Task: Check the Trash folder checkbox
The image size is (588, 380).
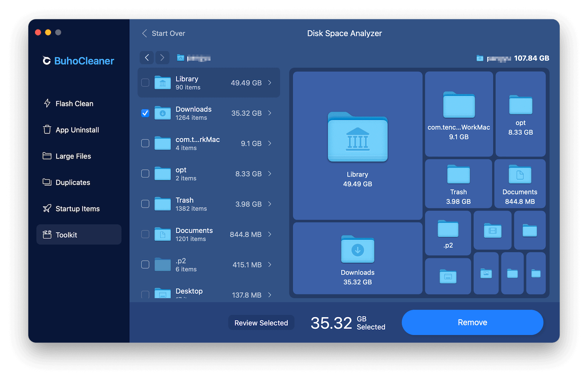Action: [145, 204]
